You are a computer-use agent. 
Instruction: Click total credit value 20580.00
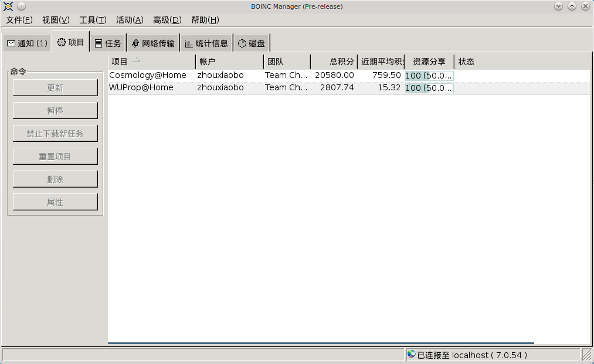(334, 75)
